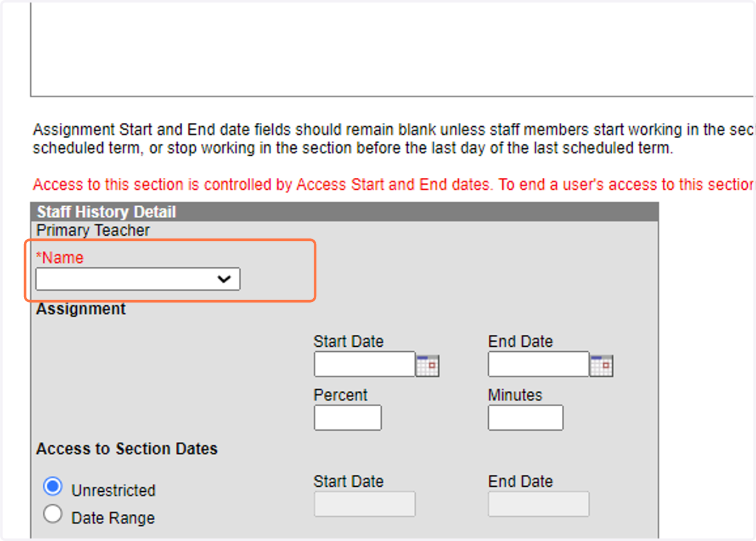Click the Assignment Start Date input field
756x541 pixels.
(365, 364)
